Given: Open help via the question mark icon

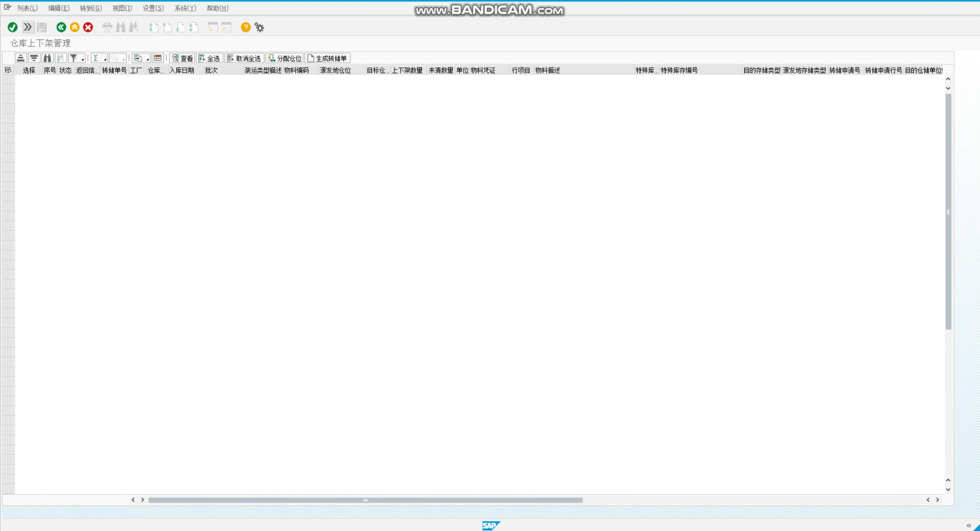Looking at the screenshot, I should [x=246, y=27].
